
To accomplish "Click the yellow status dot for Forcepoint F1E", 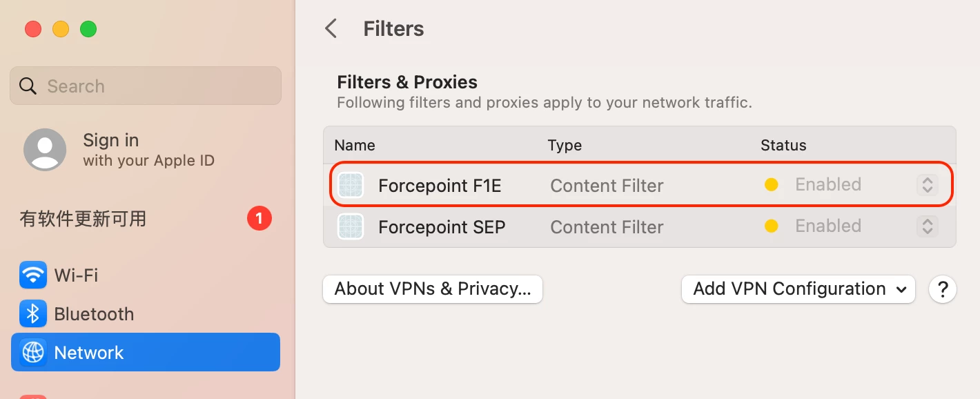I will click(772, 184).
